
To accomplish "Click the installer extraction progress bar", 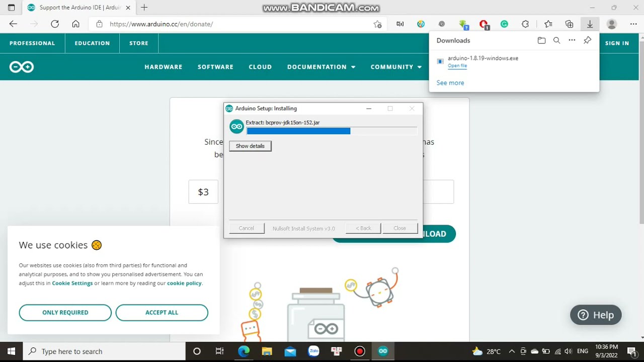I will coord(332,131).
